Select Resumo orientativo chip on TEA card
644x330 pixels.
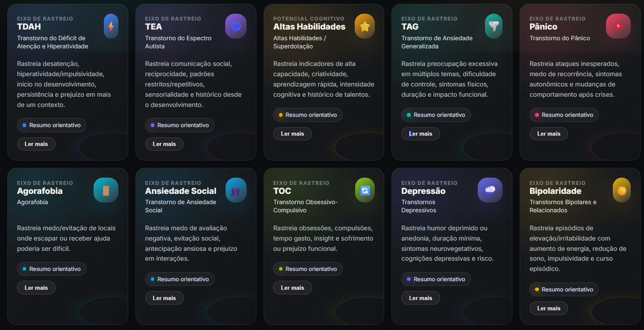(x=180, y=125)
